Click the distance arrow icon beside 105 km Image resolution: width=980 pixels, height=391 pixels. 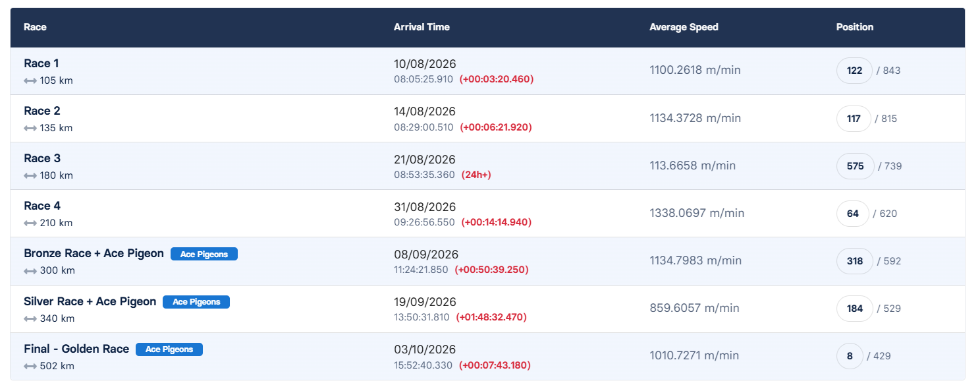click(x=30, y=80)
